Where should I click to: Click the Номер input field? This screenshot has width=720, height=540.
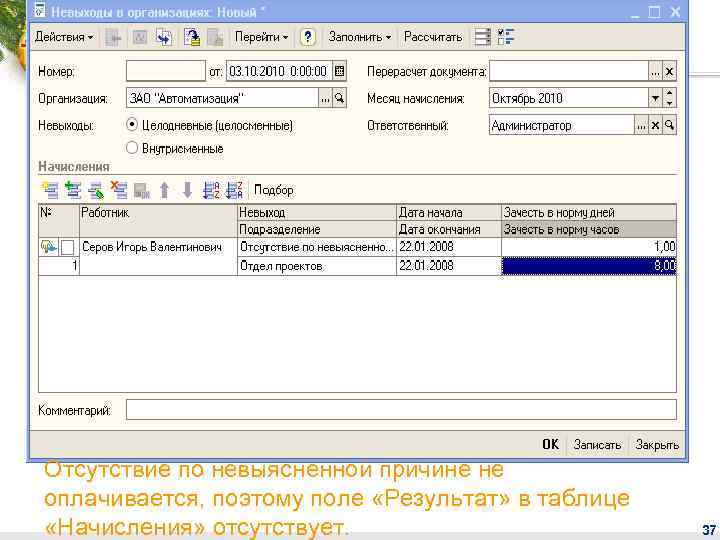[x=166, y=71]
